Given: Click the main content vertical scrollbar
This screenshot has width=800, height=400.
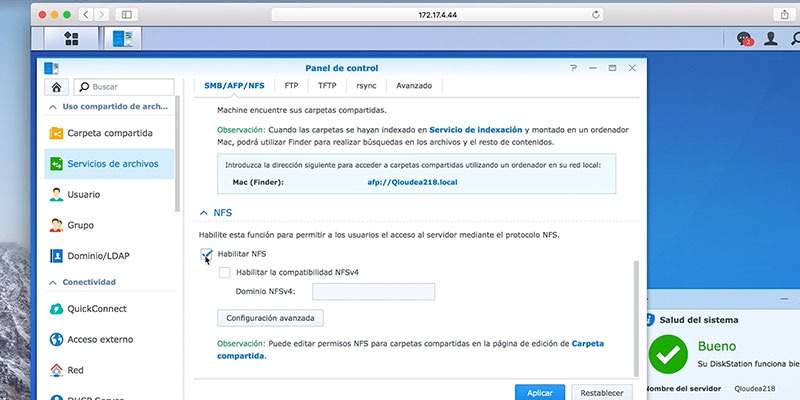Looking at the screenshot, I should click(636, 318).
